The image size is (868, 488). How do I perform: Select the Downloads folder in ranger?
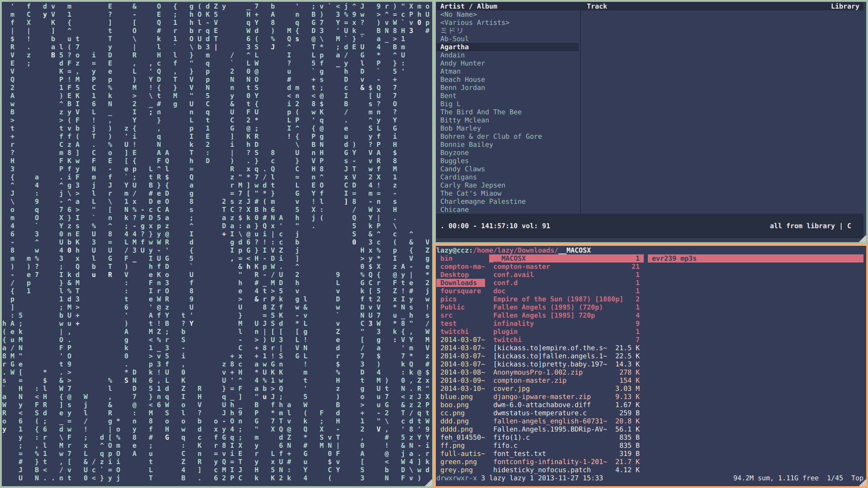coord(458,283)
